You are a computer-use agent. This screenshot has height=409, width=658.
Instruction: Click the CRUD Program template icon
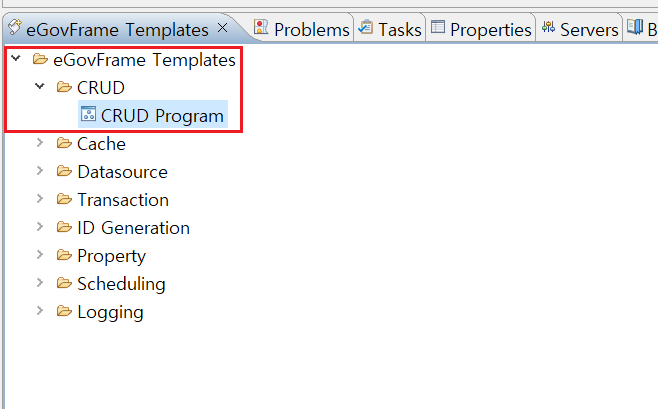pos(88,115)
